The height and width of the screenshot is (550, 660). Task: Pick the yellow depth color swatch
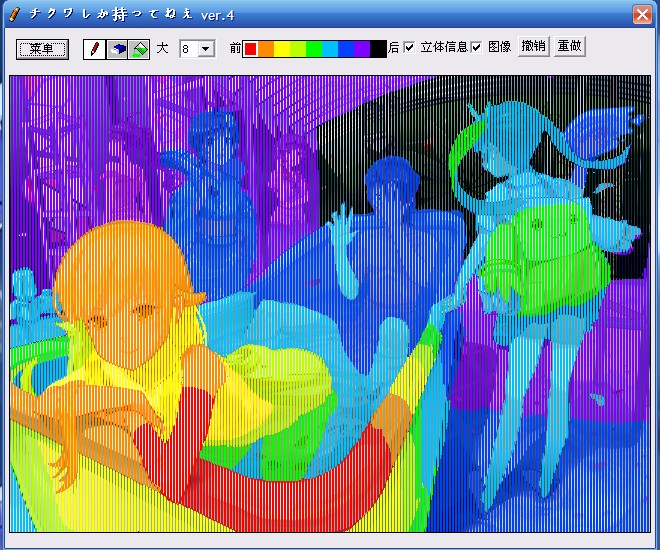click(283, 49)
